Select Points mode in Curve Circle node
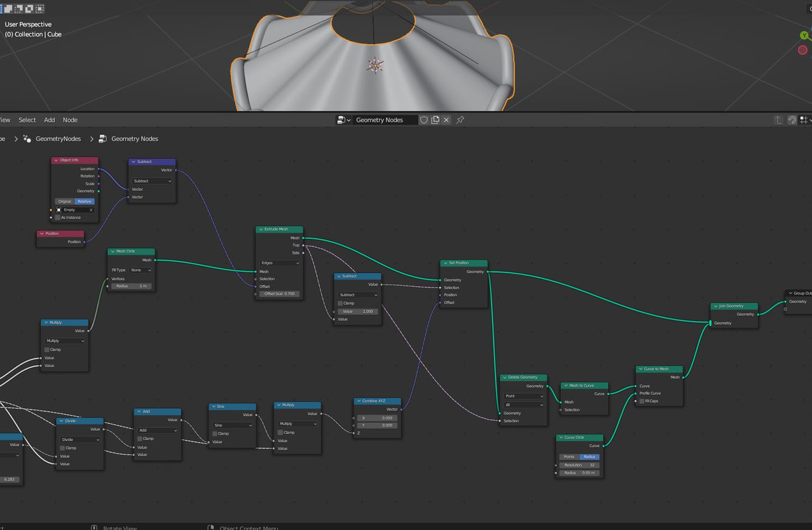 [x=570, y=456]
